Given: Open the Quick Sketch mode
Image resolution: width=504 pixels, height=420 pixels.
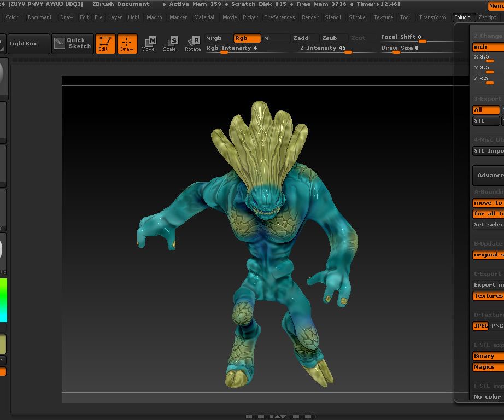Looking at the screenshot, I should coord(72,44).
